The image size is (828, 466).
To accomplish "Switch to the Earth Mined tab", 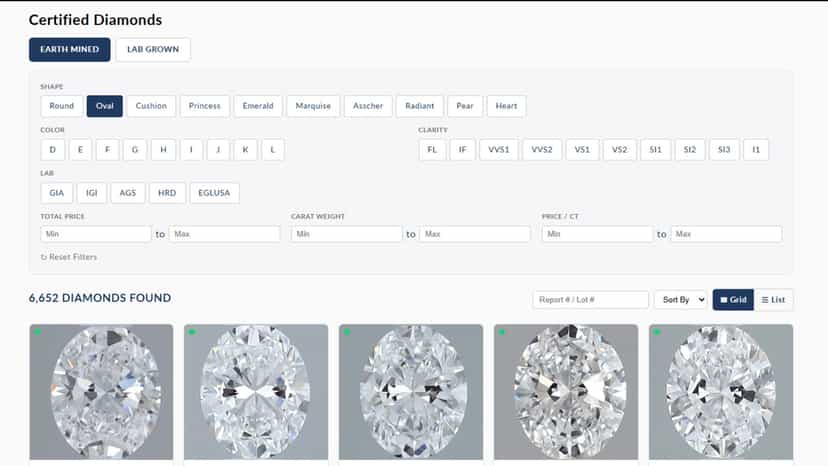I will point(70,49).
